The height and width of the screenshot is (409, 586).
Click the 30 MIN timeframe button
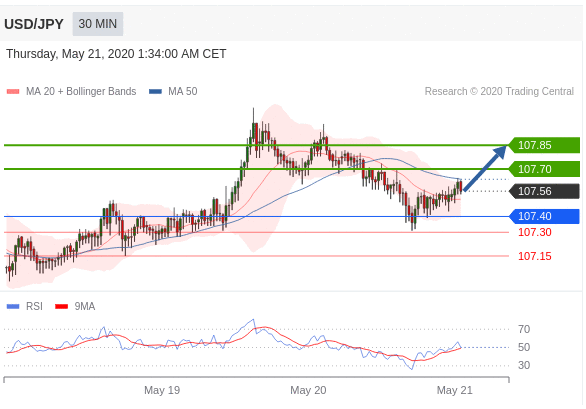(x=98, y=24)
